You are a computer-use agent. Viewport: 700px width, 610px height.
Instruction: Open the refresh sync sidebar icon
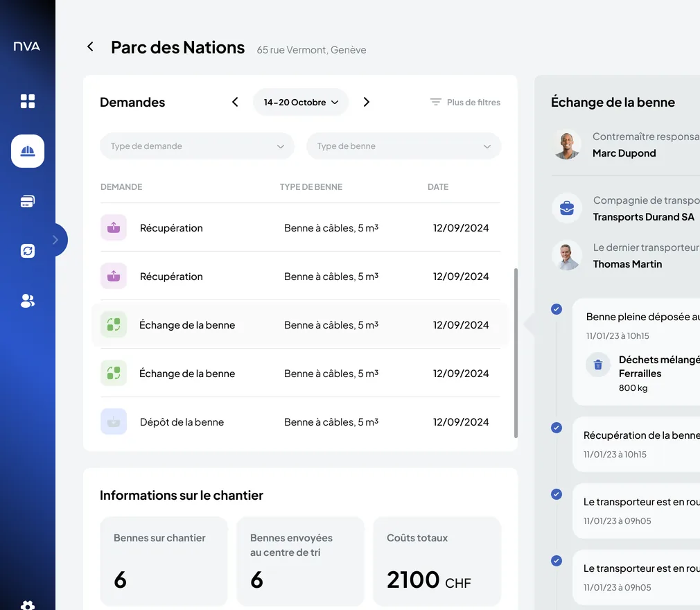28,251
